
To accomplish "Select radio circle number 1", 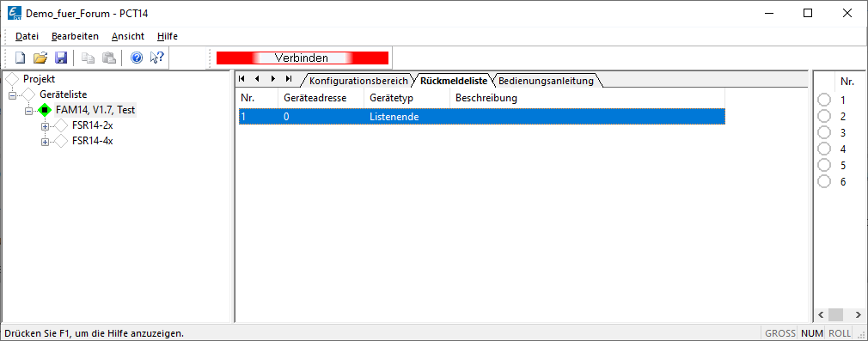I will point(824,100).
